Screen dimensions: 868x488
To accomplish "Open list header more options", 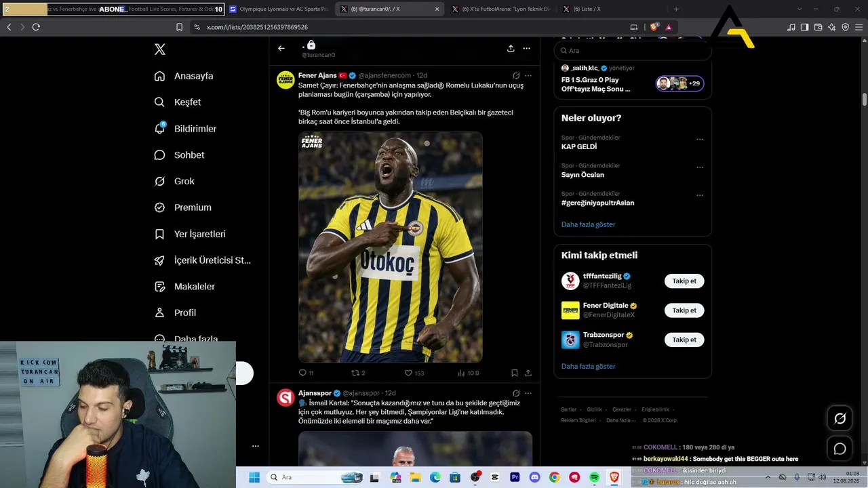I will pyautogui.click(x=526, y=48).
